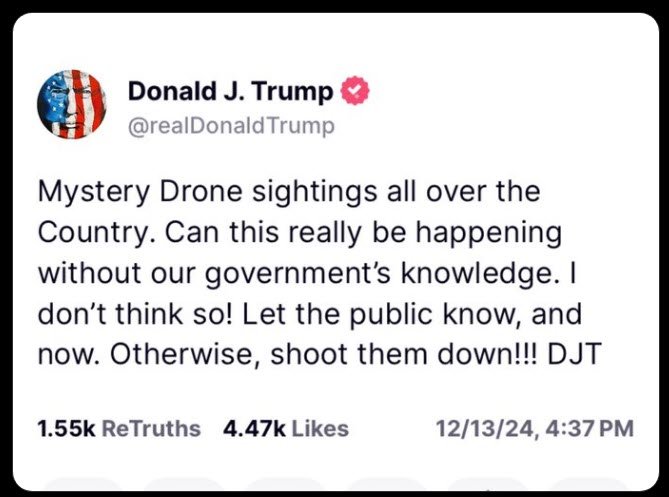Visit the @realDonaldTrump handle link
The height and width of the screenshot is (497, 669).
pyautogui.click(x=230, y=126)
